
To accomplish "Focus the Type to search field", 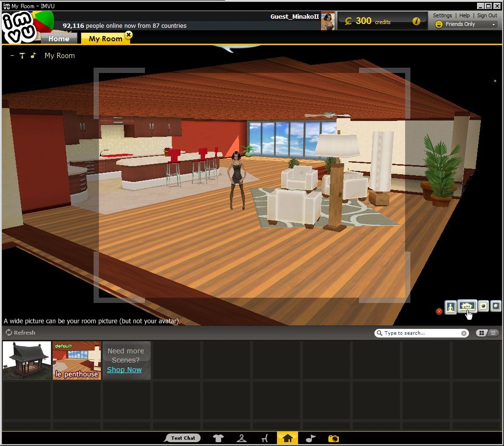I will 421,333.
